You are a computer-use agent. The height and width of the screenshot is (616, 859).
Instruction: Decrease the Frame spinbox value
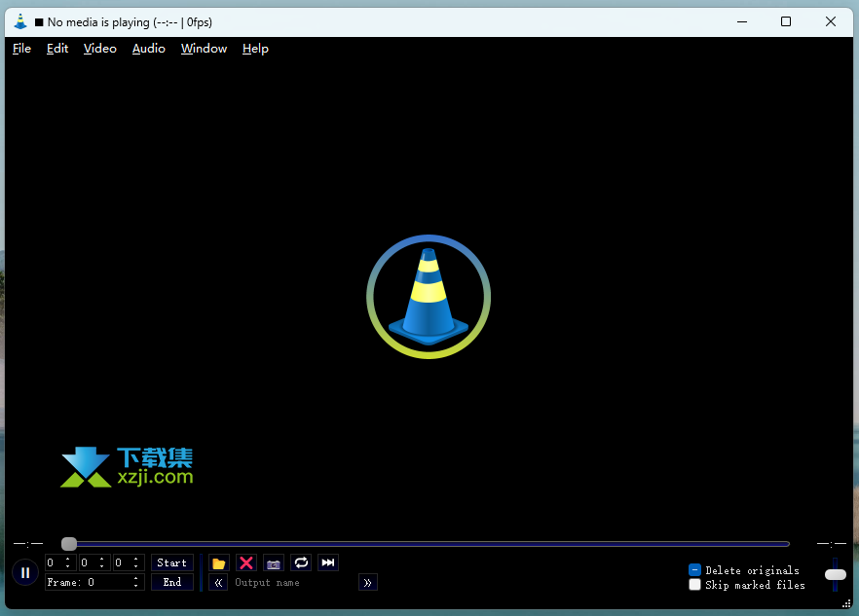point(136,586)
